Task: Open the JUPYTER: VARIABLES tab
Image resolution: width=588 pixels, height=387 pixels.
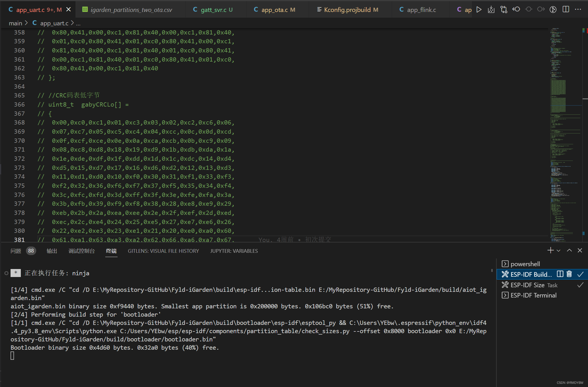Action: coord(234,251)
